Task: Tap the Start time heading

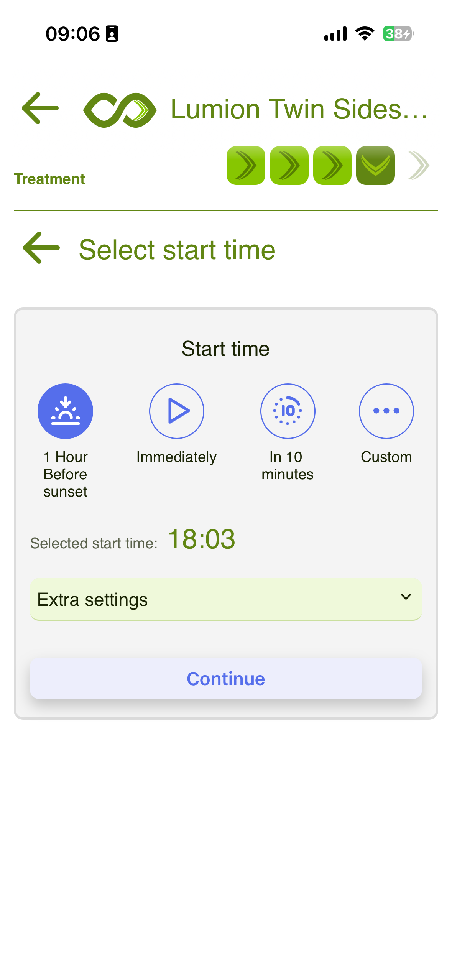Action: coord(226,349)
